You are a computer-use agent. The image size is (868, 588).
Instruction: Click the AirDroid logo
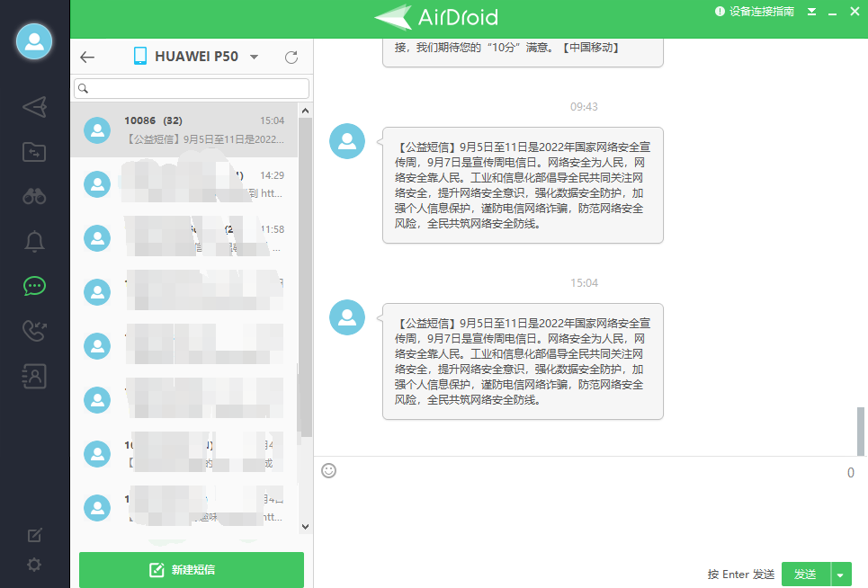[436, 17]
